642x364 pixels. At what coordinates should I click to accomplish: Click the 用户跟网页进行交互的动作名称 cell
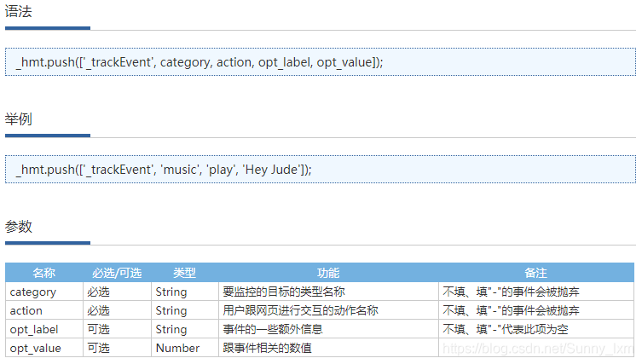coord(328,310)
